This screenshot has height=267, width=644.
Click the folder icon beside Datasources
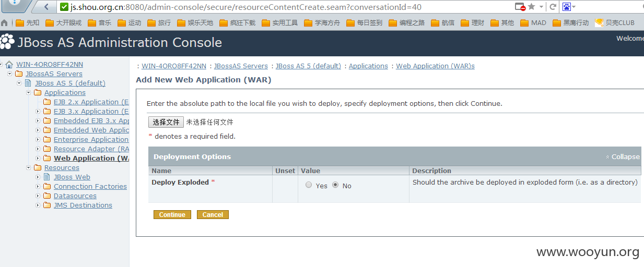pyautogui.click(x=47, y=196)
